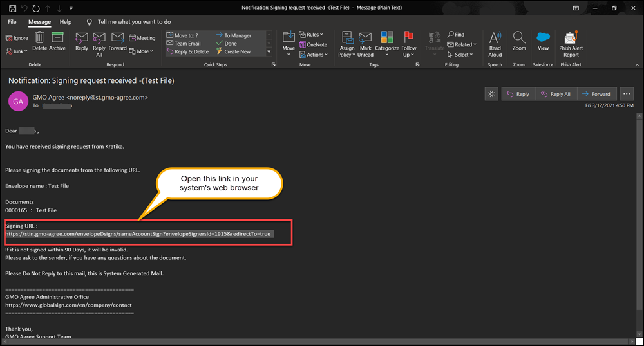The width and height of the screenshot is (644, 346).
Task: Archive this message
Action: (57, 41)
